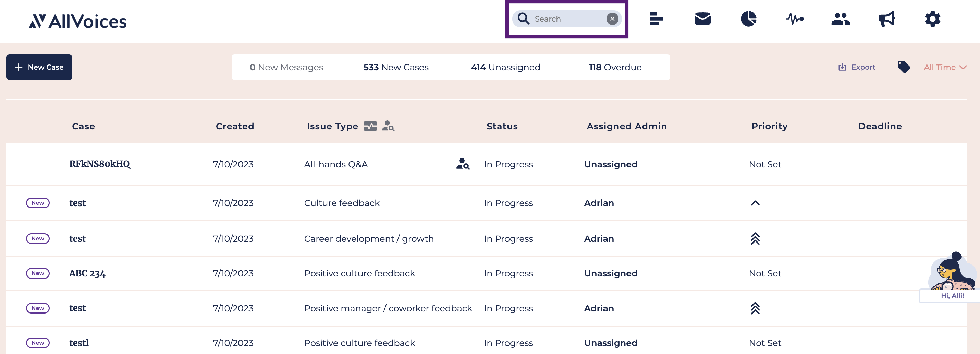The width and height of the screenshot is (980, 354).
Task: Click the New Case button
Action: pyautogui.click(x=39, y=67)
